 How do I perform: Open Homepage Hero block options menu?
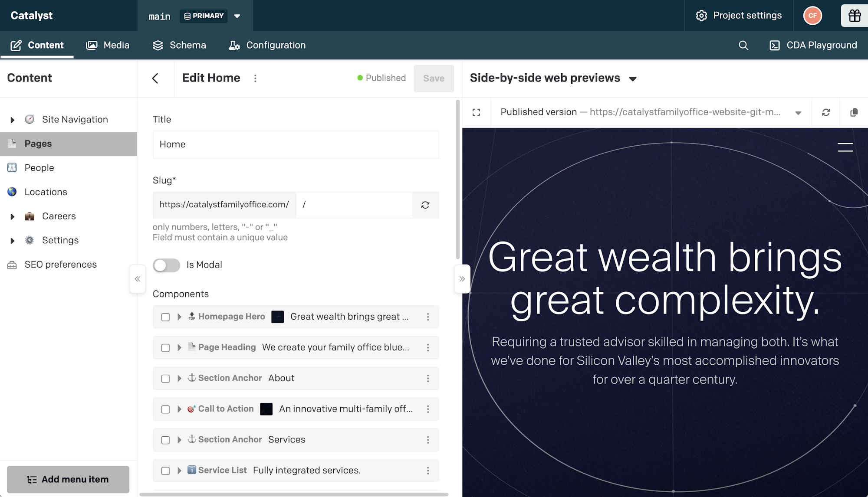coord(427,317)
